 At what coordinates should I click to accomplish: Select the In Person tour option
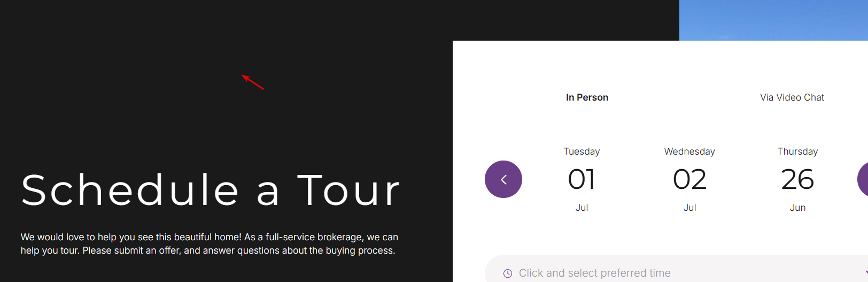point(587,97)
